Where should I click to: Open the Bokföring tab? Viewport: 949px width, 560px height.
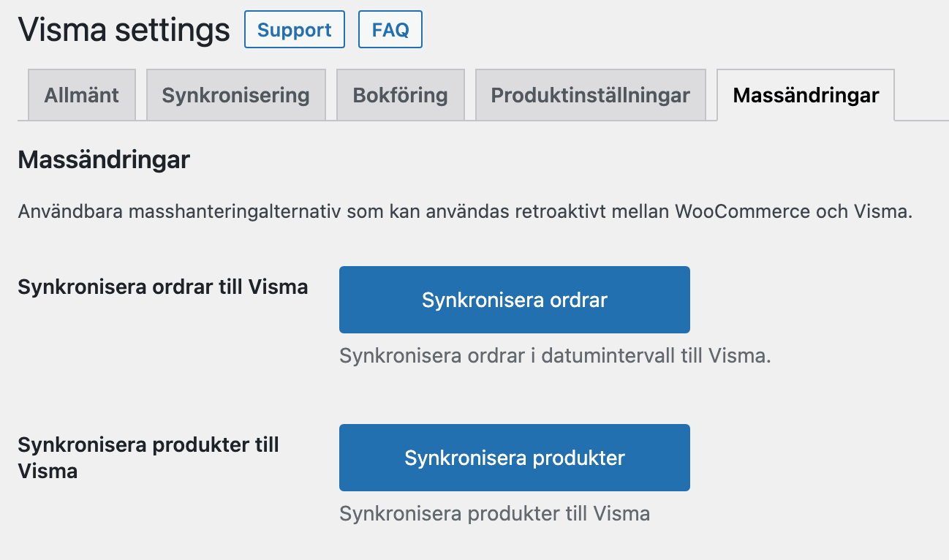pyautogui.click(x=400, y=95)
